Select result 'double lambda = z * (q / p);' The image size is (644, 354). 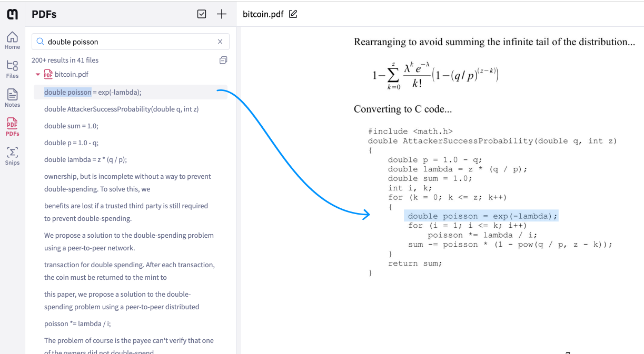(85, 159)
